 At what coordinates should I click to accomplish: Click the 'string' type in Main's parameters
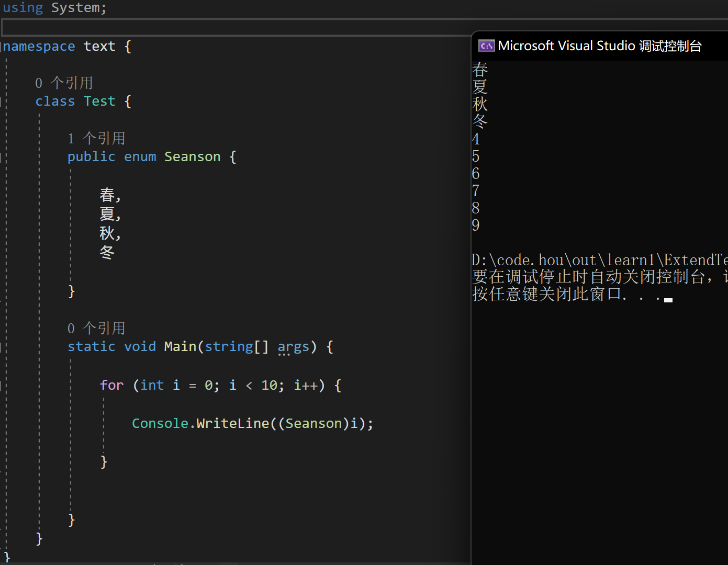[x=229, y=347]
